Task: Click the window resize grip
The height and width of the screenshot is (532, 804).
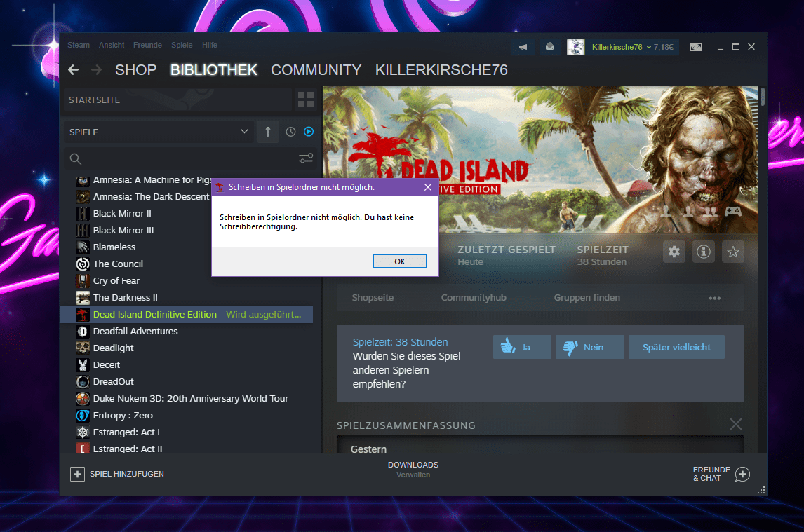Action: (761, 491)
